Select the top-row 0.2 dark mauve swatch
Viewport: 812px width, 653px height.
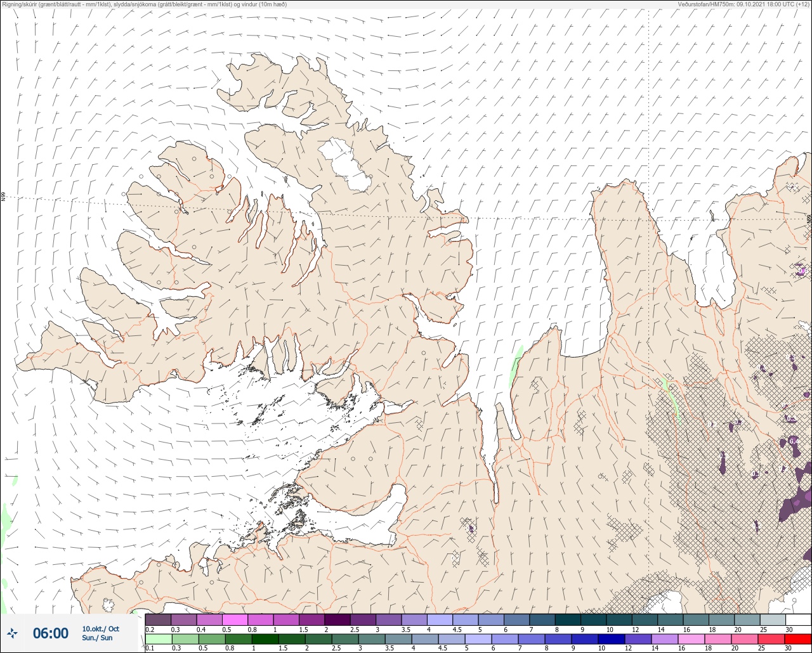click(x=158, y=619)
